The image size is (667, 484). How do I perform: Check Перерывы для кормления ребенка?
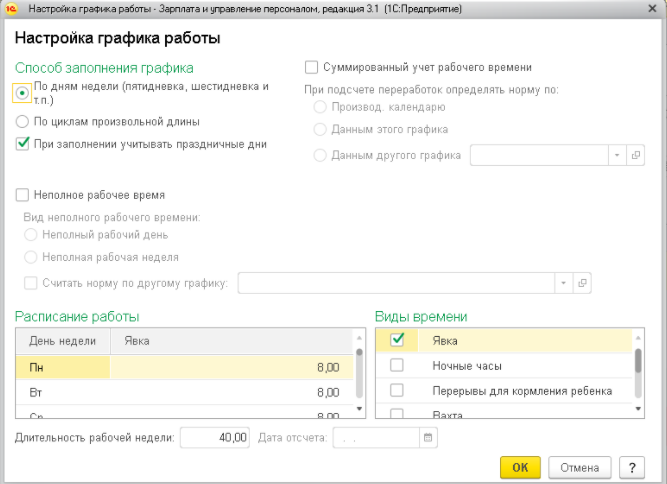tap(397, 390)
